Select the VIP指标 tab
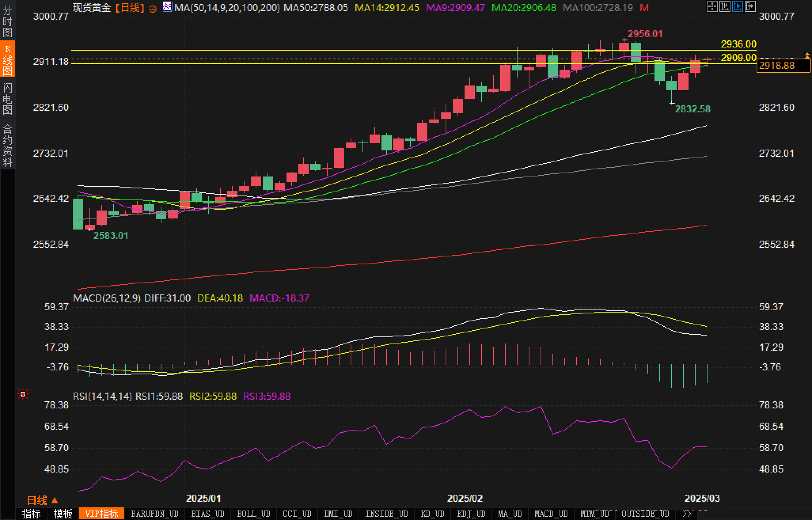This screenshot has width=812, height=520. tap(102, 514)
